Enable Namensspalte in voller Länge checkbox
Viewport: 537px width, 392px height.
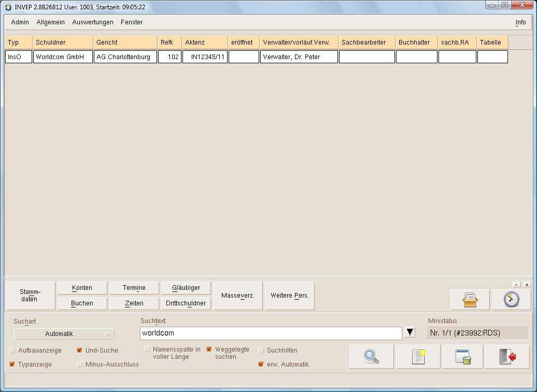click(147, 349)
